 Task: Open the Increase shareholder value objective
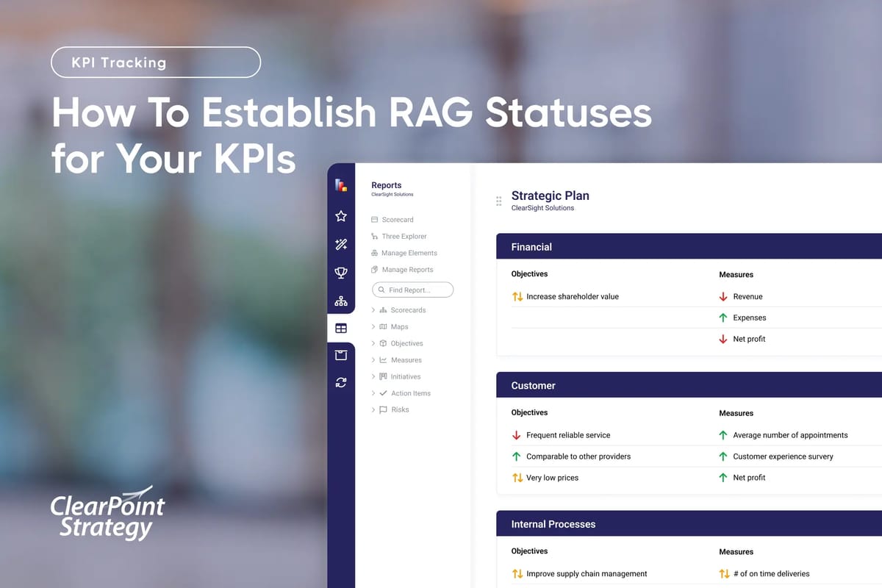click(573, 297)
